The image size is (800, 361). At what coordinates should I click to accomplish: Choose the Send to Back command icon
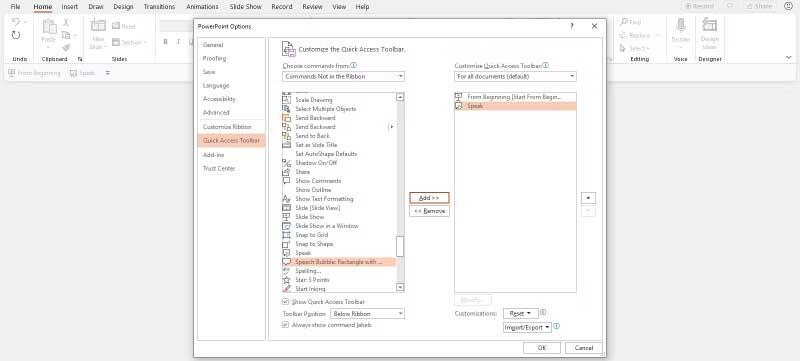pyautogui.click(x=286, y=136)
